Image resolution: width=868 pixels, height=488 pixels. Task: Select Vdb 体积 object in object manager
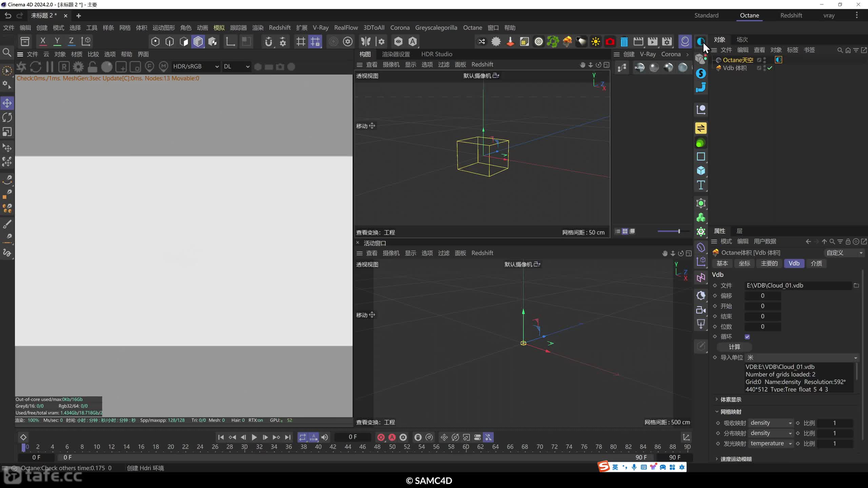point(734,68)
